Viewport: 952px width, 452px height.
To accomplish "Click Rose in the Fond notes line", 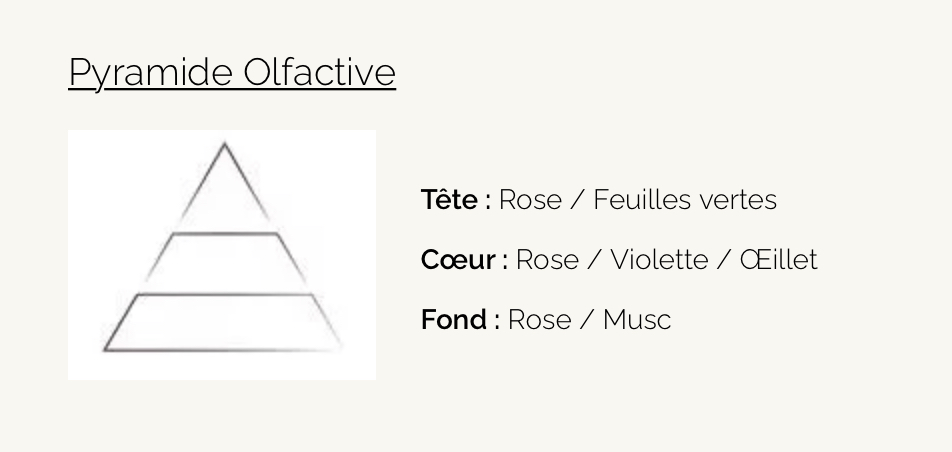I will pyautogui.click(x=539, y=320).
